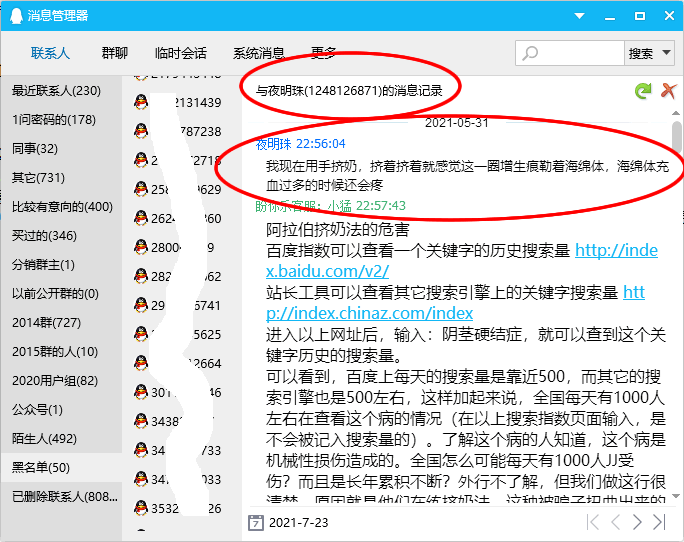Click penguin avatar of contact 282...62
The width and height of the screenshot is (684, 542).
(x=141, y=276)
